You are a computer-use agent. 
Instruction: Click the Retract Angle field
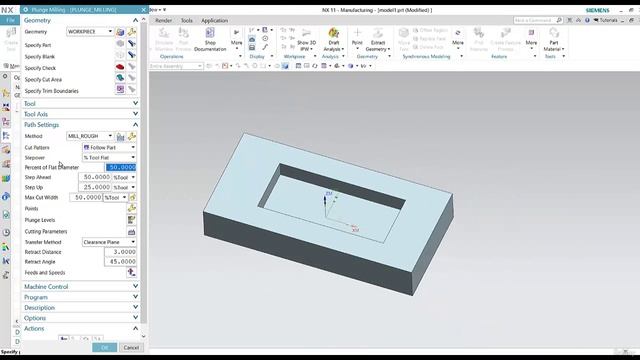(120, 262)
